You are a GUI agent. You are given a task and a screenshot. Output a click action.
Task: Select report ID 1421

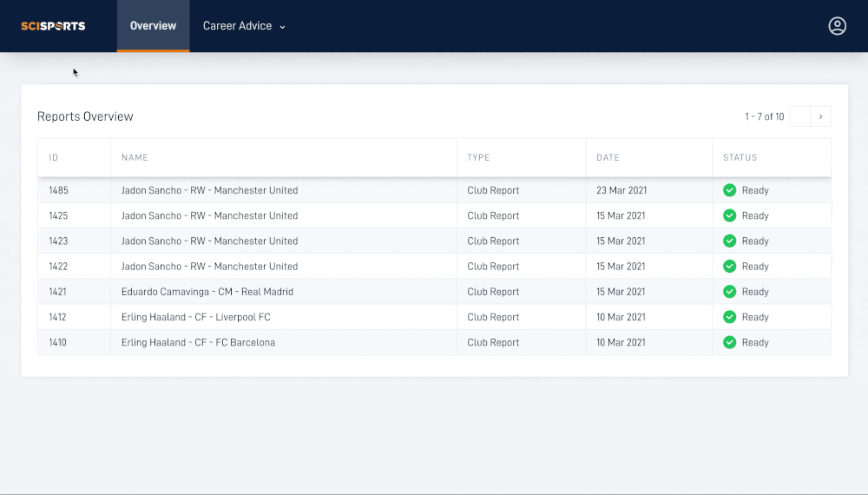click(x=57, y=292)
